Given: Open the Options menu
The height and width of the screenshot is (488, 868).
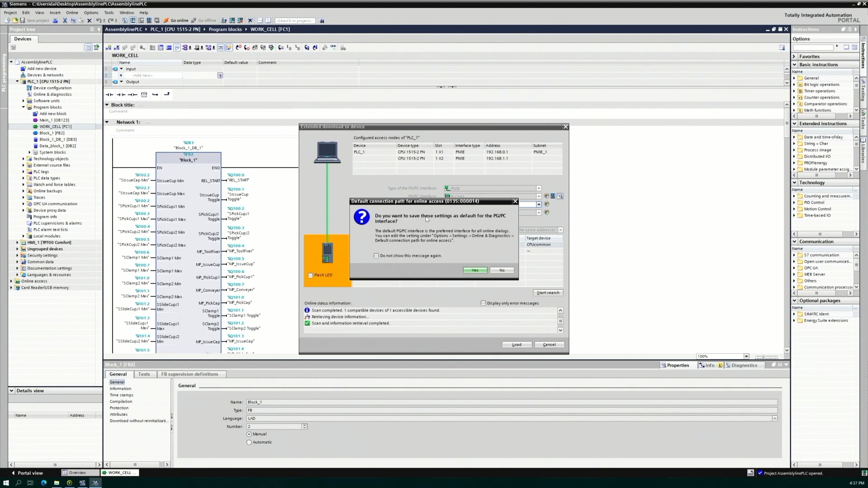Looking at the screenshot, I should point(91,13).
